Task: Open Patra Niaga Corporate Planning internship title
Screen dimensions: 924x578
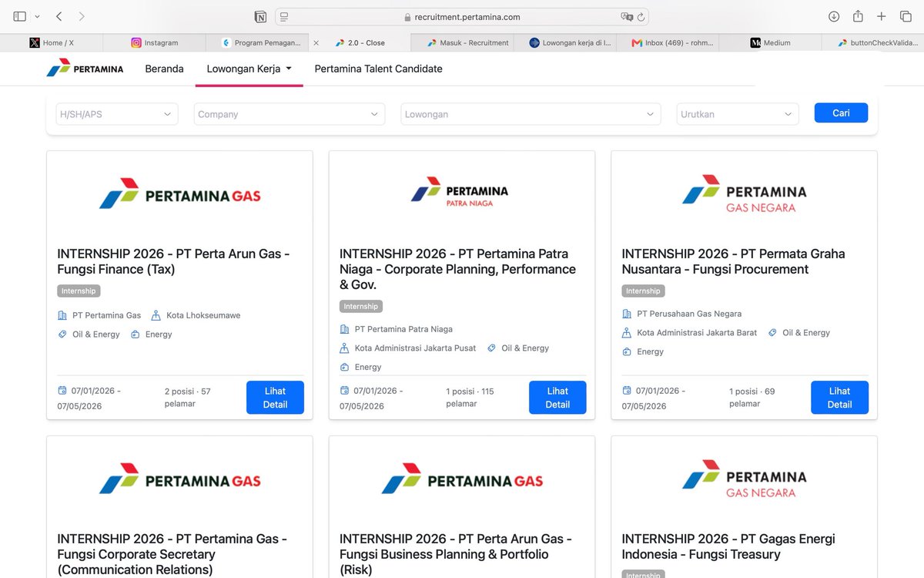Action: (x=457, y=269)
